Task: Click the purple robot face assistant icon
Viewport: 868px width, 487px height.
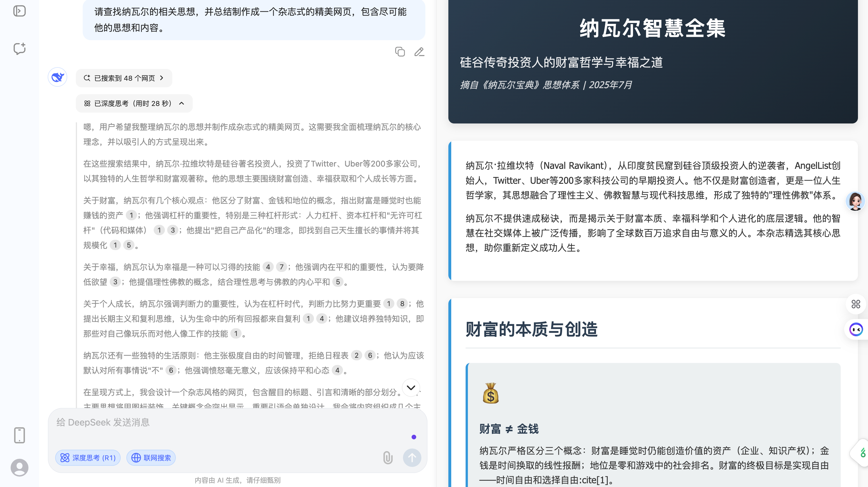Action: pos(856,329)
